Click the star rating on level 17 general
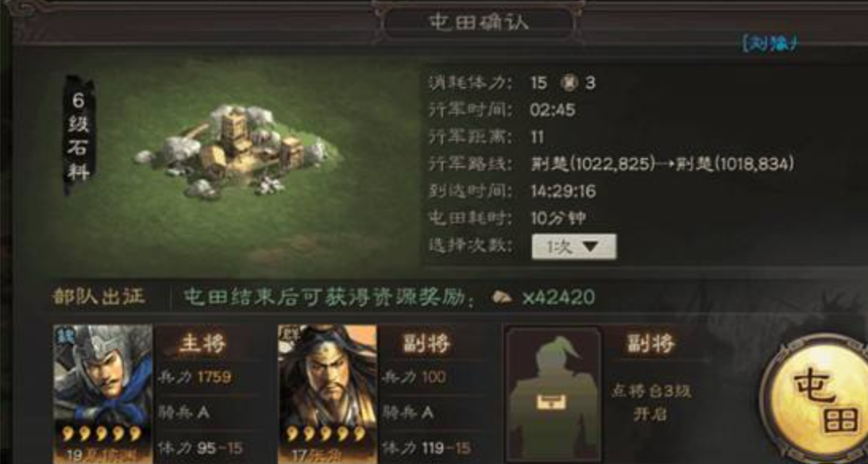The height and width of the screenshot is (464, 868). pyautogui.click(x=326, y=433)
